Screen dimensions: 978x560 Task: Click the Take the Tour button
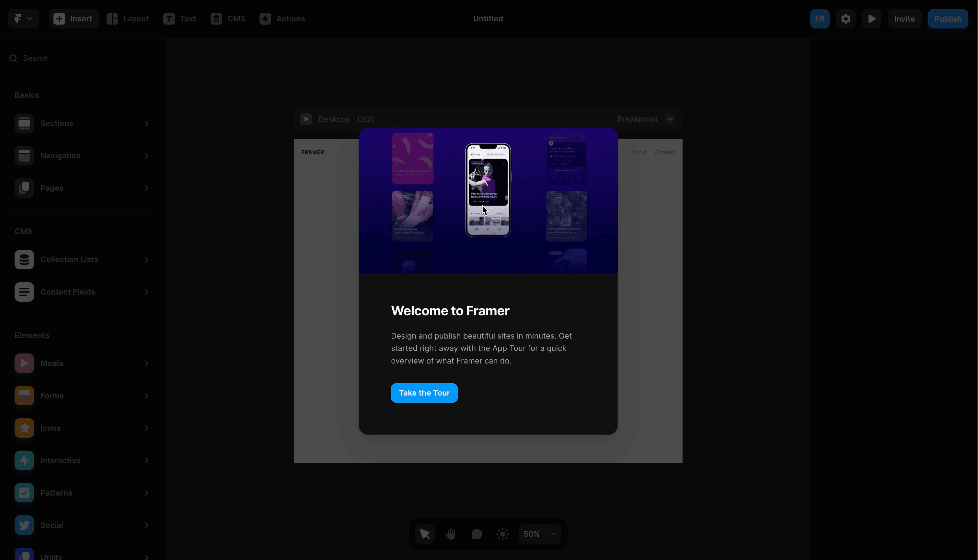coord(424,393)
